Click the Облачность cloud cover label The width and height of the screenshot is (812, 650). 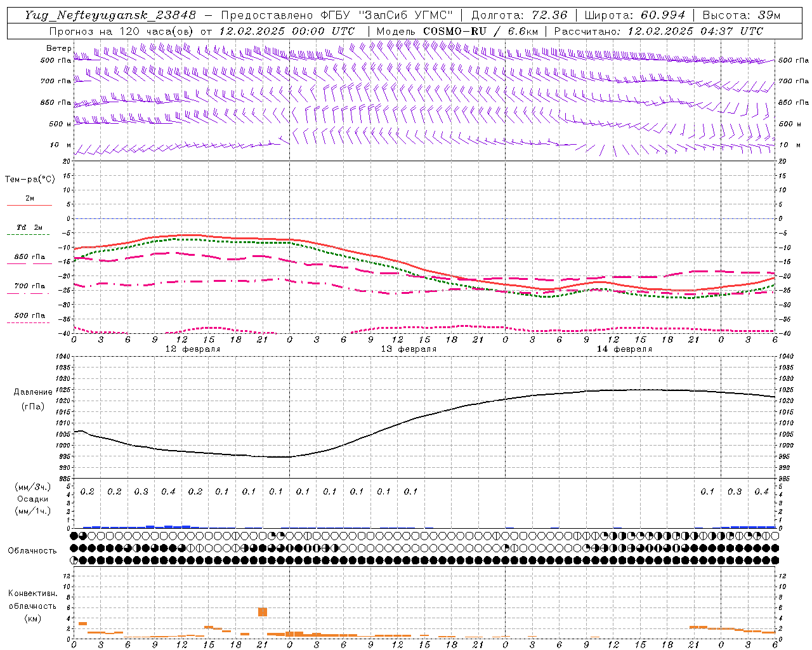click(x=32, y=551)
